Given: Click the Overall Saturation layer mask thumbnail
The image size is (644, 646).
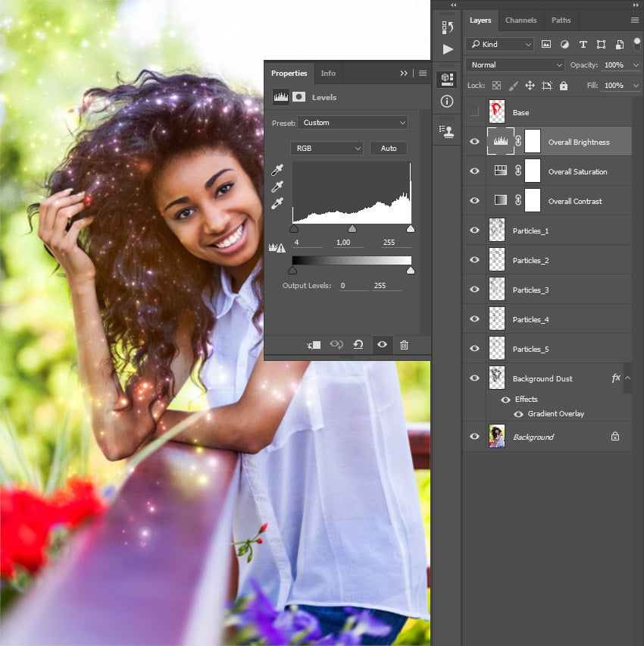Looking at the screenshot, I should pos(533,171).
